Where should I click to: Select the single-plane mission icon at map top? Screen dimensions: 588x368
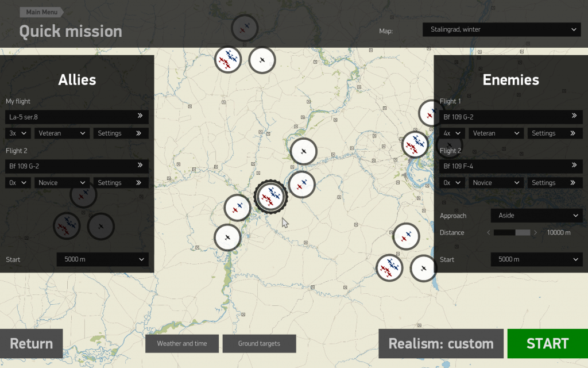(x=262, y=60)
